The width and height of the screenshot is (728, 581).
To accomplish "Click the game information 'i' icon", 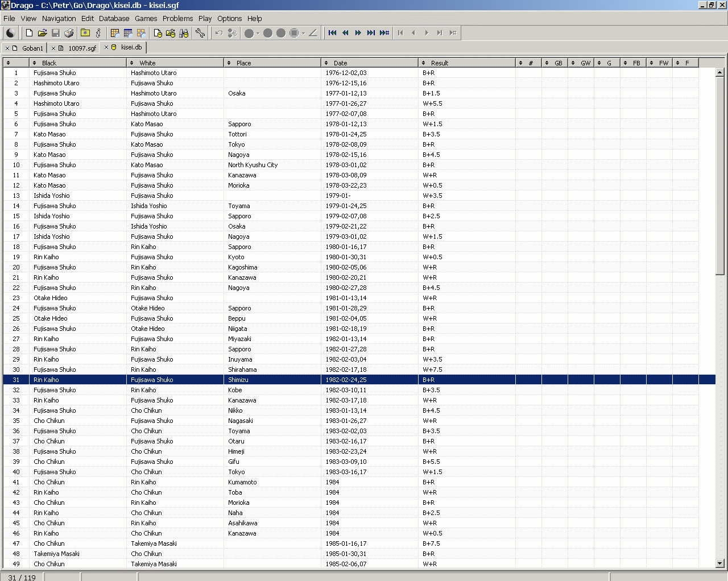I will (x=98, y=33).
